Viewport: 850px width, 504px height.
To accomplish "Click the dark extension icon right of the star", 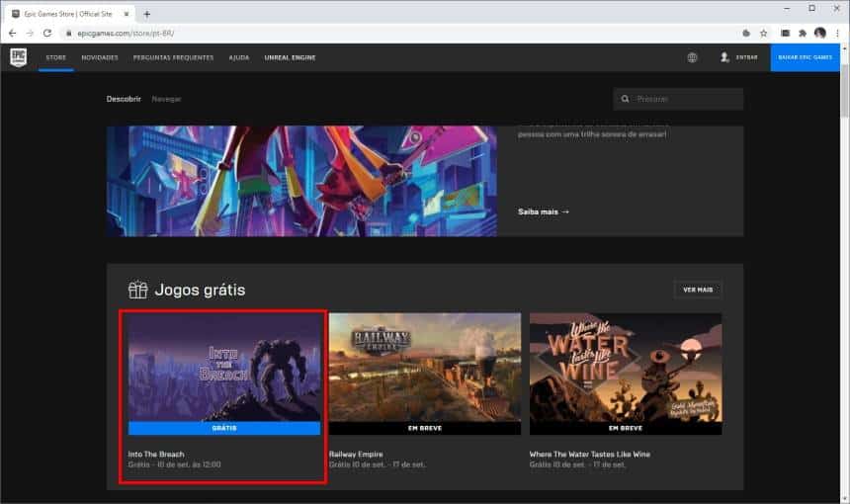I will pyautogui.click(x=785, y=33).
